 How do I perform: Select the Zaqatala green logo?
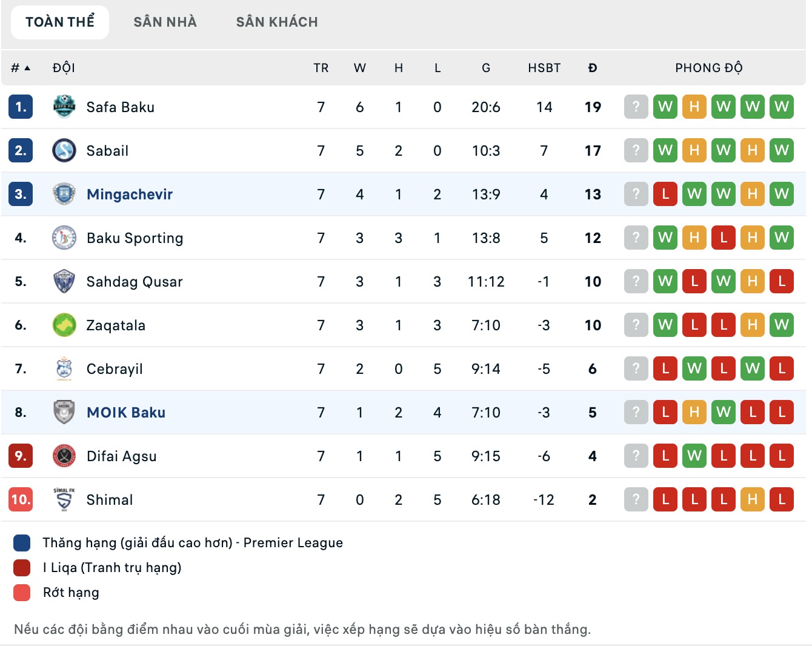(x=64, y=325)
